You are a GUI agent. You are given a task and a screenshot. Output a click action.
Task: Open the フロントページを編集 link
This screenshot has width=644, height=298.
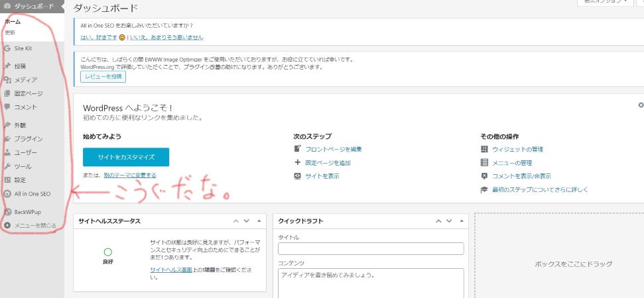(x=334, y=149)
